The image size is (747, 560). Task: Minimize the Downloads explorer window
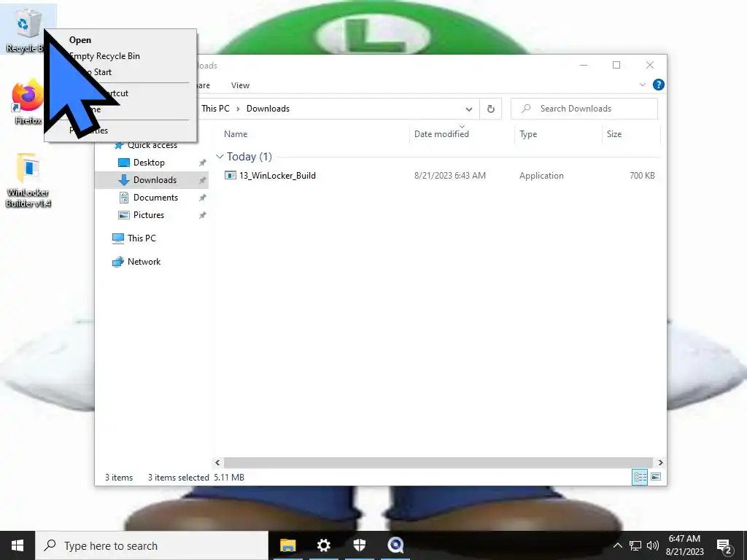click(584, 65)
